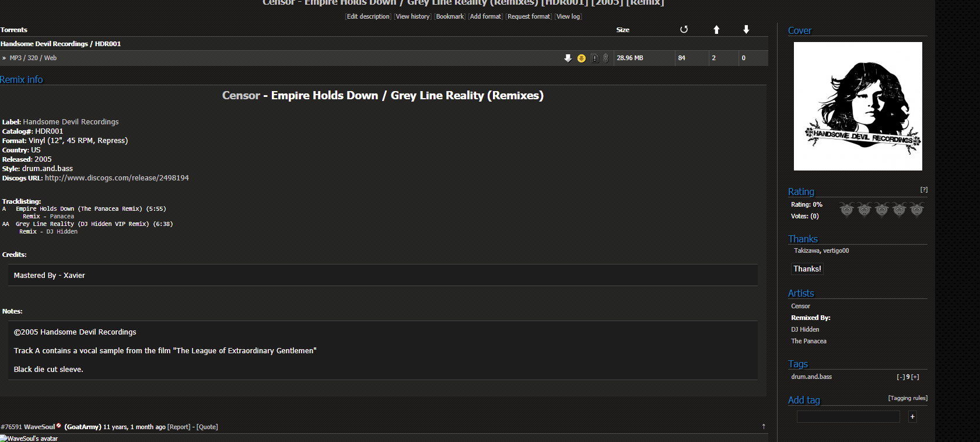
Task: Click Add format
Action: [x=485, y=16]
